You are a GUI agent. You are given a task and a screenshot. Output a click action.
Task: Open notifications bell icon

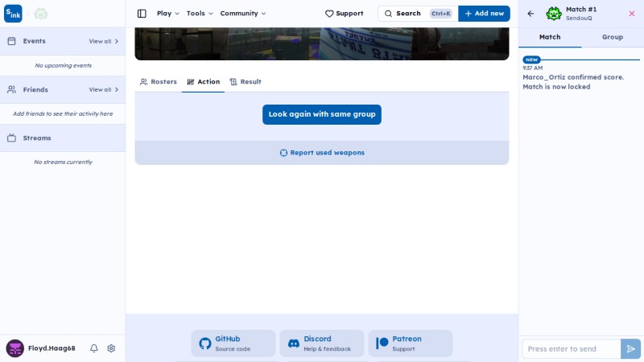[x=94, y=348]
